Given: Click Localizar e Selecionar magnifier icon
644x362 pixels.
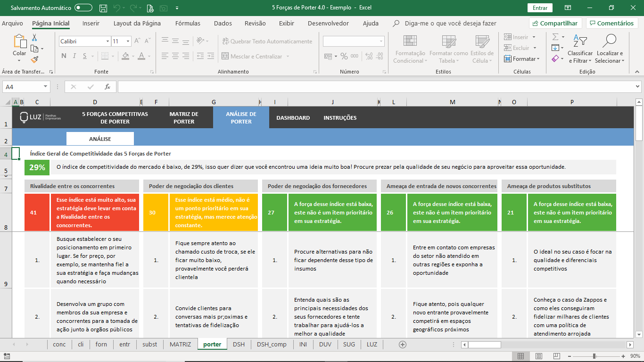Looking at the screenshot, I should click(610, 41).
